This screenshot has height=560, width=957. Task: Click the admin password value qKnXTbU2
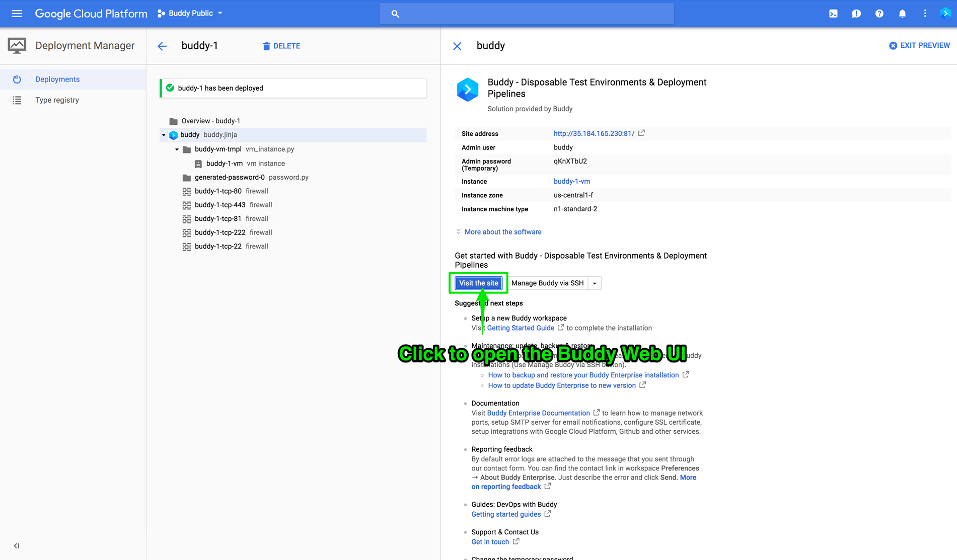(x=570, y=161)
